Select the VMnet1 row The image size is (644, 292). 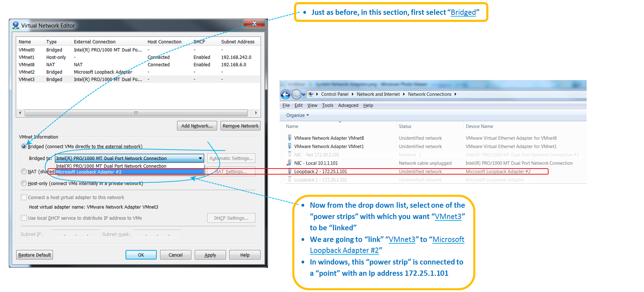pyautogui.click(x=138, y=57)
